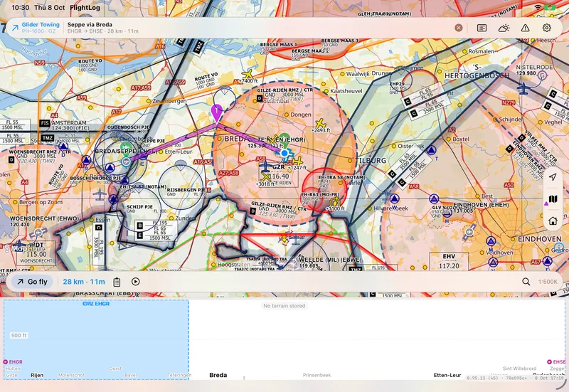
Task: Select the yellow obstacle marked +7400 ft
Action: point(248,75)
